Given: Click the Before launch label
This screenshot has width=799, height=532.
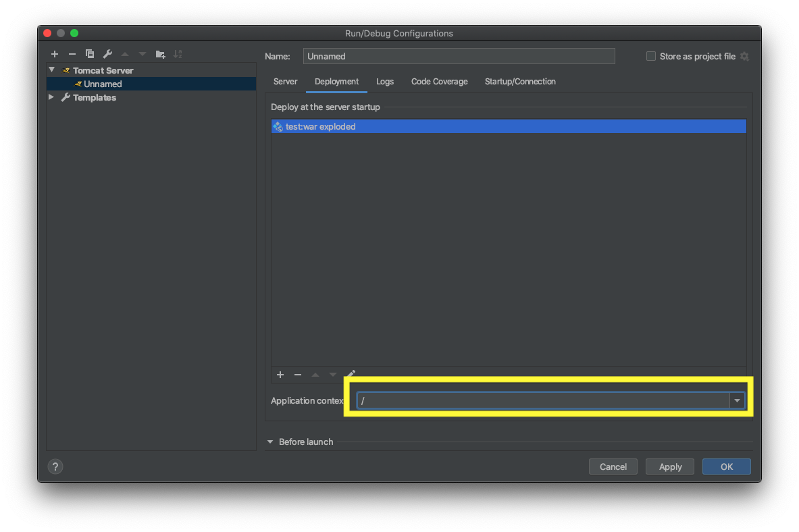Looking at the screenshot, I should point(306,442).
